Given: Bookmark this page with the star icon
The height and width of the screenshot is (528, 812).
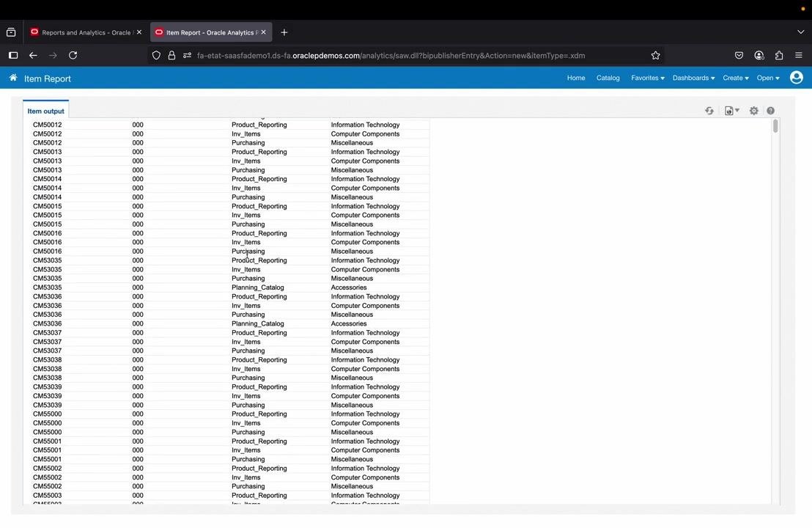Looking at the screenshot, I should pos(656,56).
